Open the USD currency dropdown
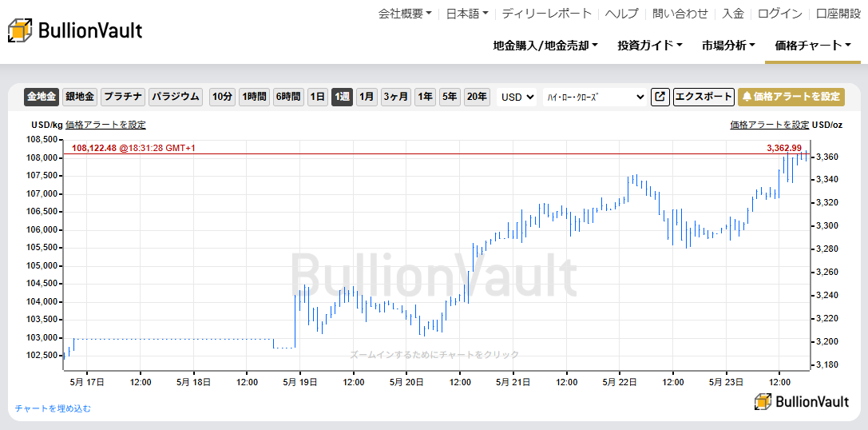The height and width of the screenshot is (430, 868). click(517, 97)
